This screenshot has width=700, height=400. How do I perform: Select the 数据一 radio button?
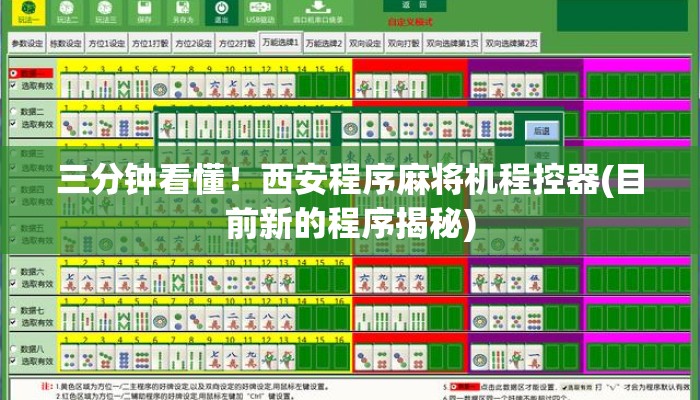click(x=14, y=73)
